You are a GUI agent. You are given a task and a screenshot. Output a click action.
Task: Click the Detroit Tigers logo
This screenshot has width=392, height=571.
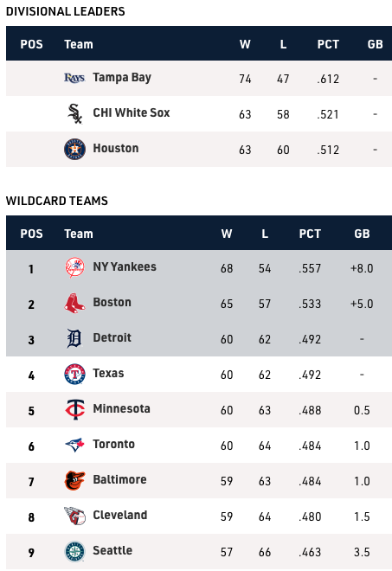click(74, 338)
